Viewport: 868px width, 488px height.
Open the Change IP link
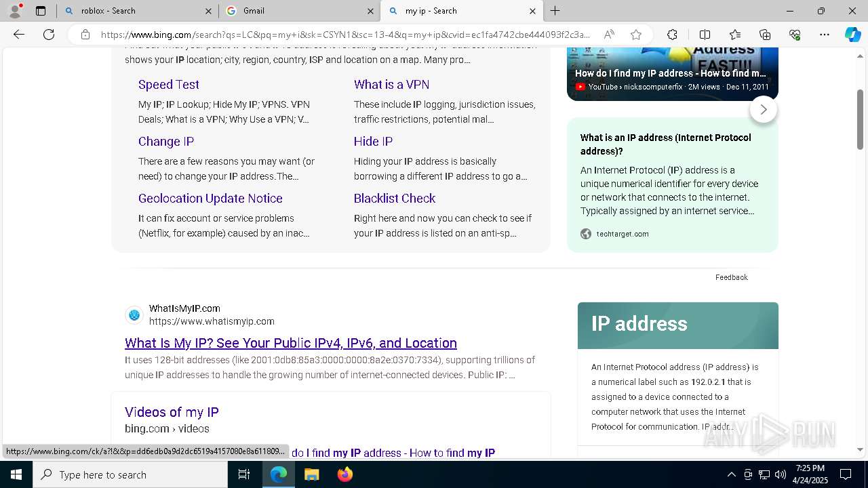click(166, 142)
